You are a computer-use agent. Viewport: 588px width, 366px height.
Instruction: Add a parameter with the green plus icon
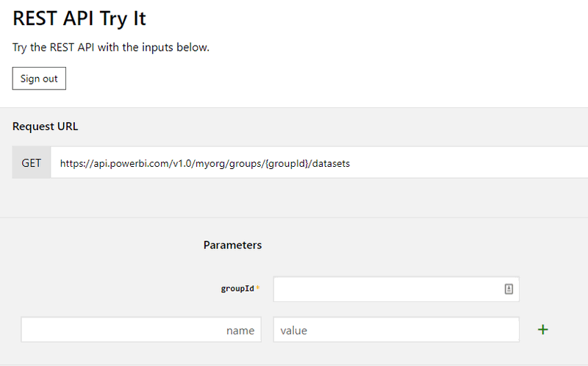pos(542,330)
